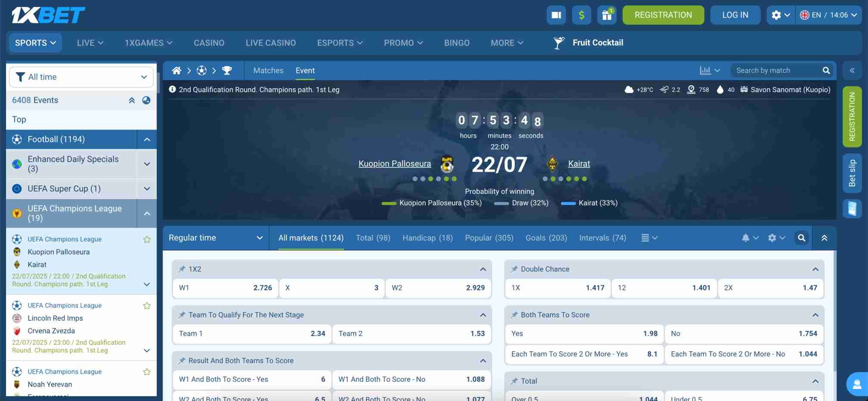The height and width of the screenshot is (401, 868).
Task: Open the ESPORTS menu
Action: pos(340,43)
